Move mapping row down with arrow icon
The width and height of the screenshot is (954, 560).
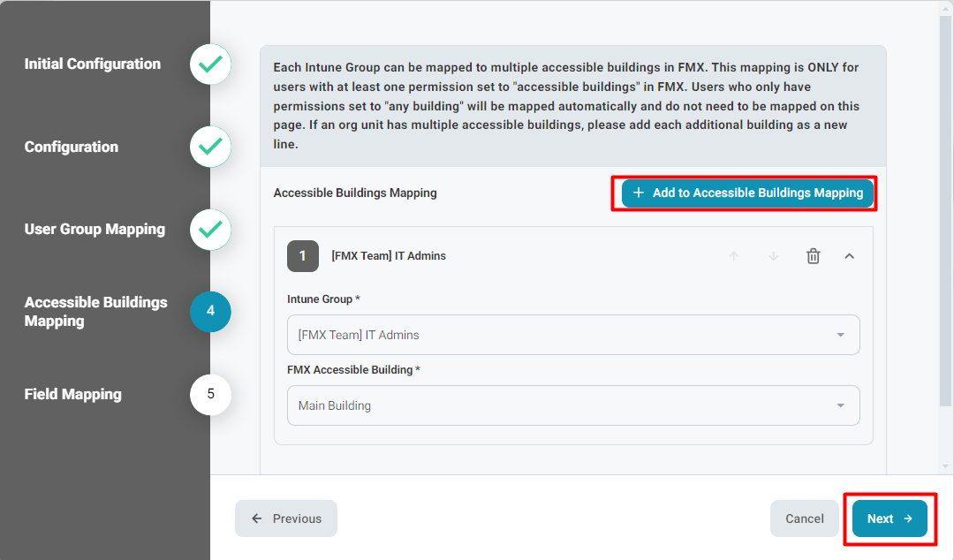coord(774,256)
